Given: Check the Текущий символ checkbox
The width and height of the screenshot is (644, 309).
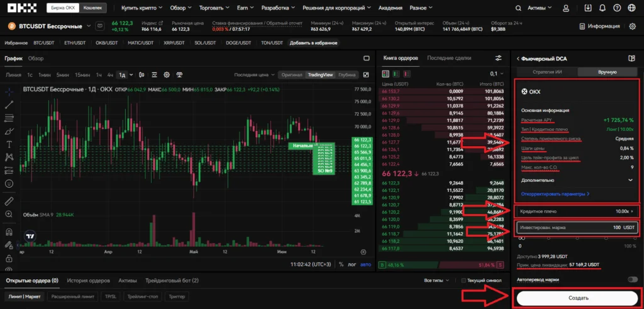Looking at the screenshot, I should [x=464, y=281].
